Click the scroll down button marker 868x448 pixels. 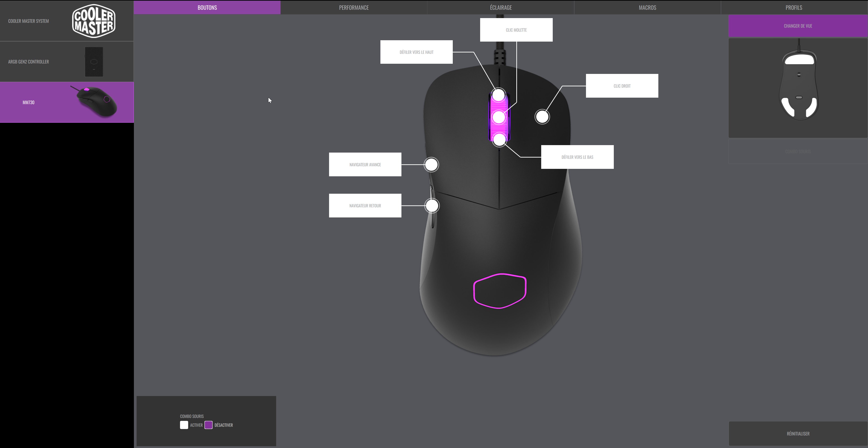(499, 139)
